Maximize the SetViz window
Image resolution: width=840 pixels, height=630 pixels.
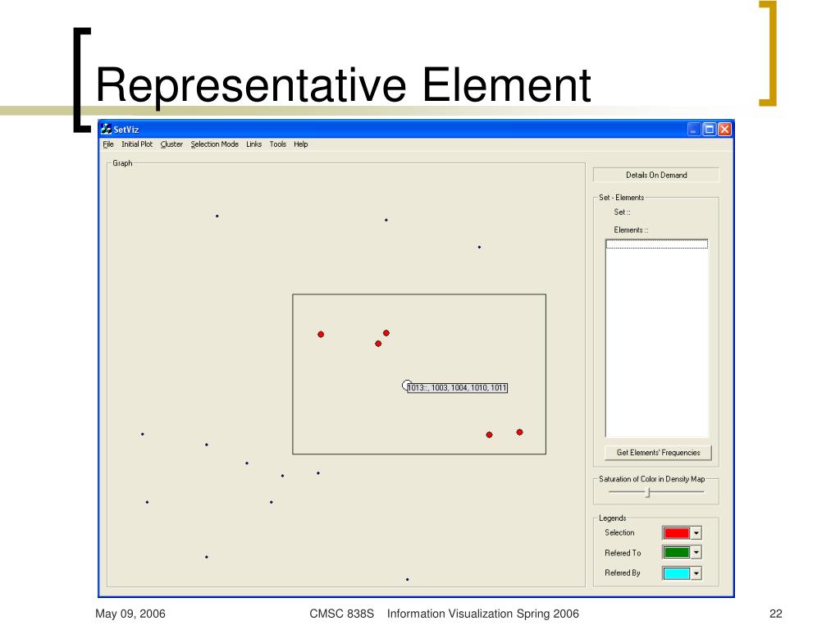tap(710, 129)
